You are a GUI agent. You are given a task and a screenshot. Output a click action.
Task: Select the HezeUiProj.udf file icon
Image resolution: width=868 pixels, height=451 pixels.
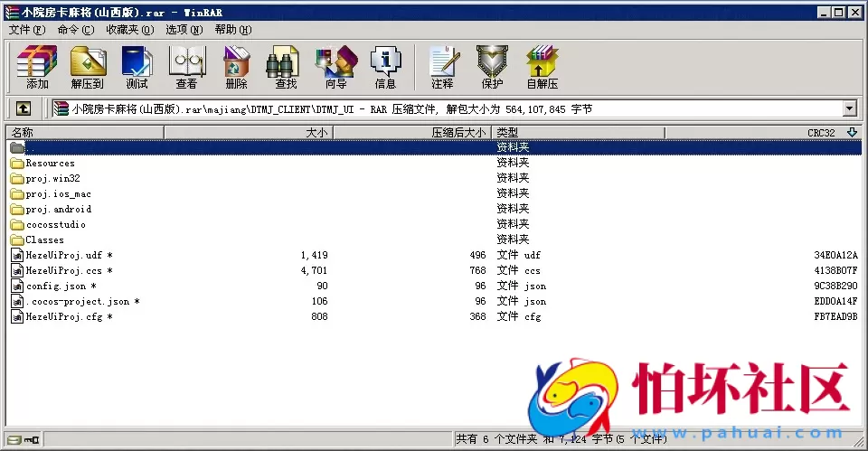17,255
